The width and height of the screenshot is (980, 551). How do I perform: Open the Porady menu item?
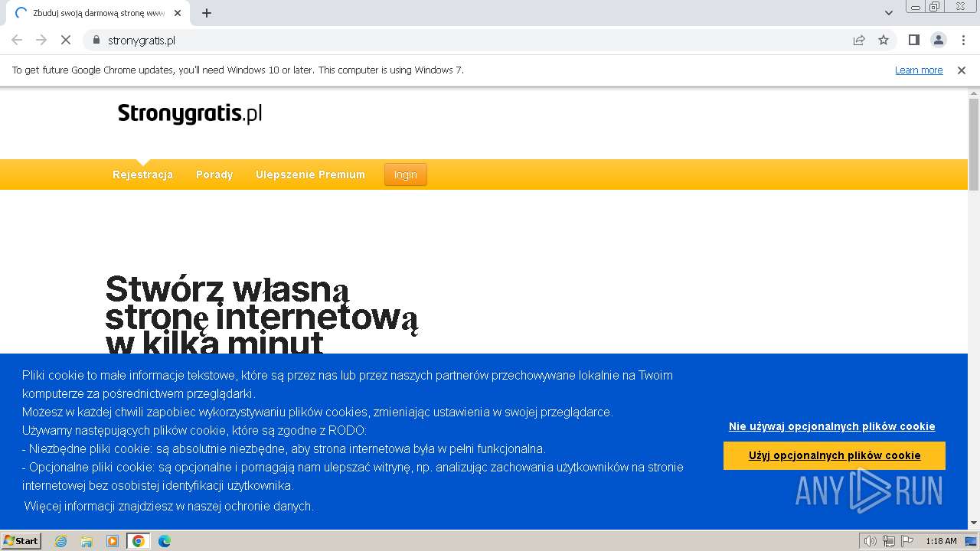pos(214,174)
